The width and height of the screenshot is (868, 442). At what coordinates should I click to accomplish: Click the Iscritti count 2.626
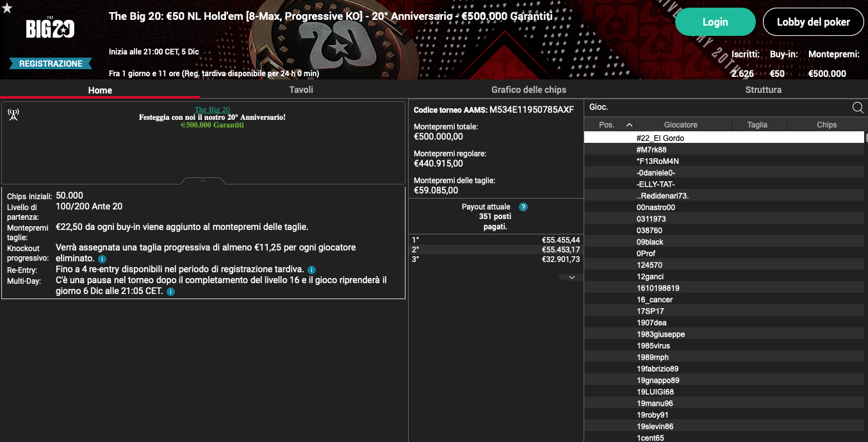[742, 74]
